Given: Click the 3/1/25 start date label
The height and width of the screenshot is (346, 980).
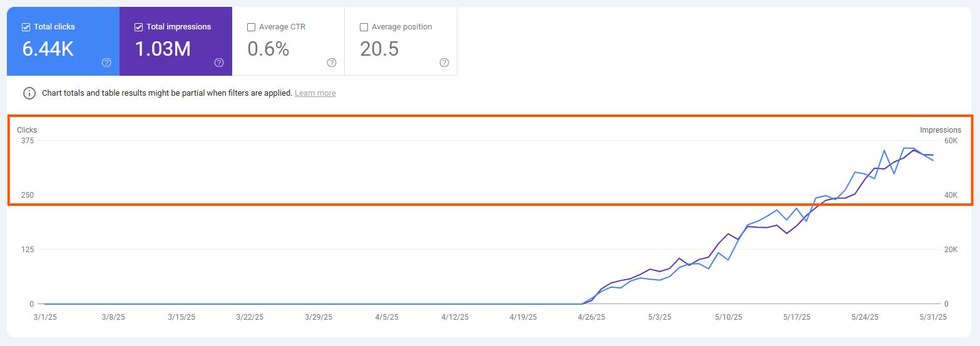Looking at the screenshot, I should [x=44, y=317].
